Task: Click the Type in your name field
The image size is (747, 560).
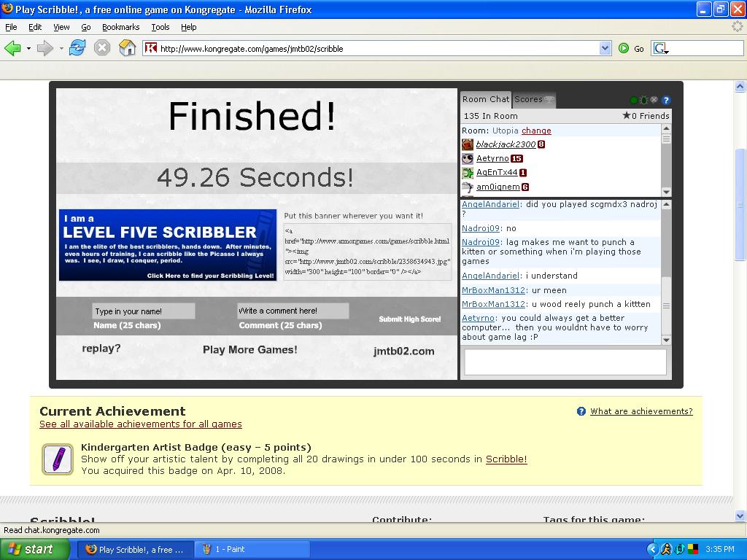Action: tap(144, 311)
